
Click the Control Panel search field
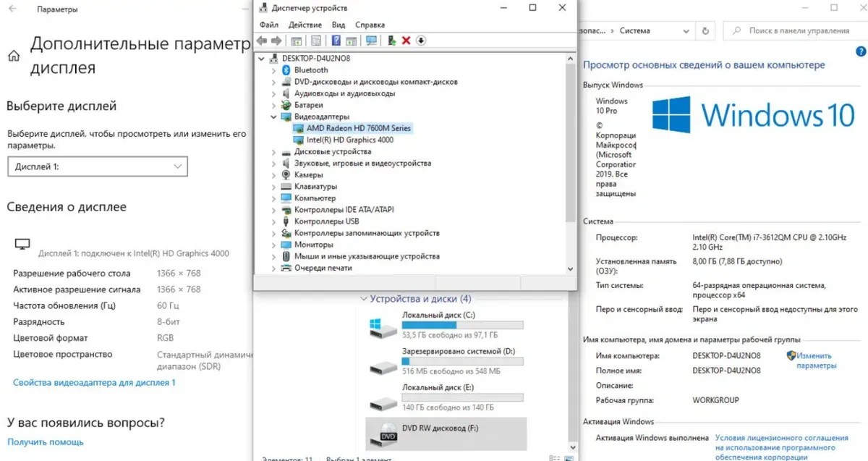point(796,31)
